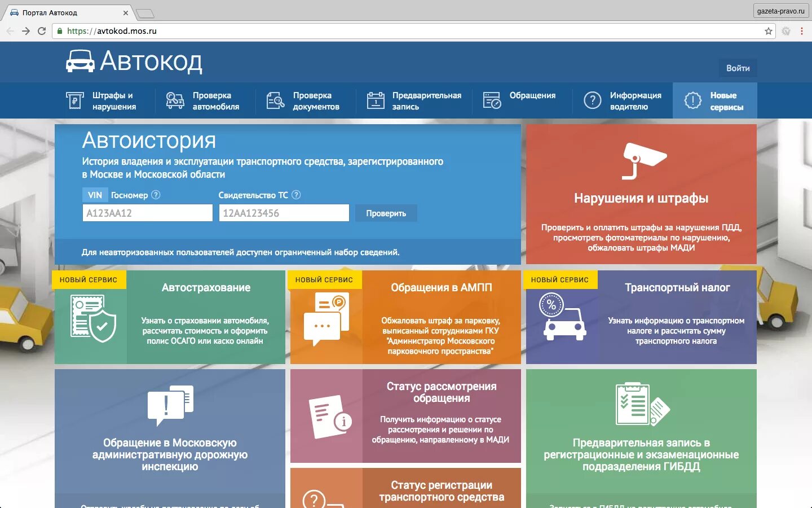
Task: Open Статус рассмотрения обращения heading
Action: click(x=441, y=392)
